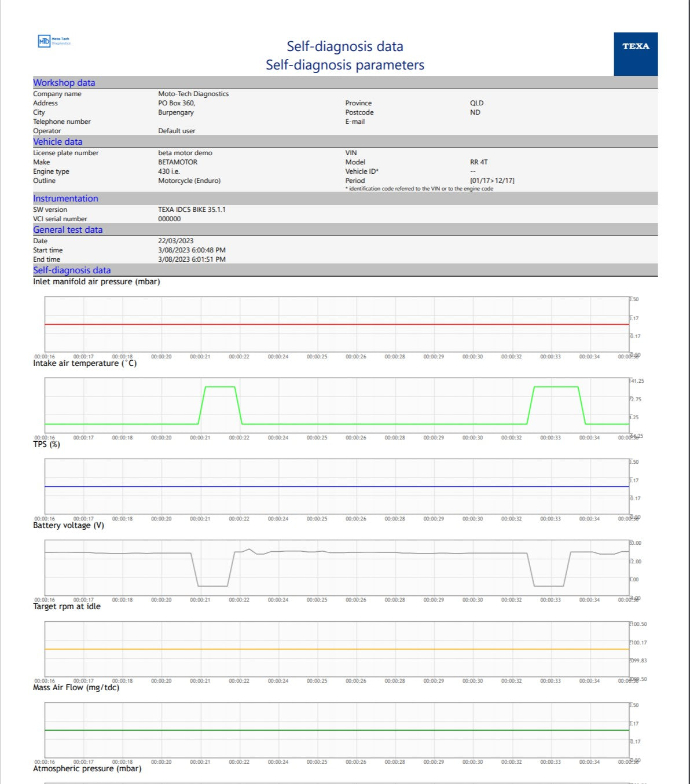The height and width of the screenshot is (784, 690).
Task: Click the 00:00:24 time label under inlet manifold chart
Action: tap(278, 357)
